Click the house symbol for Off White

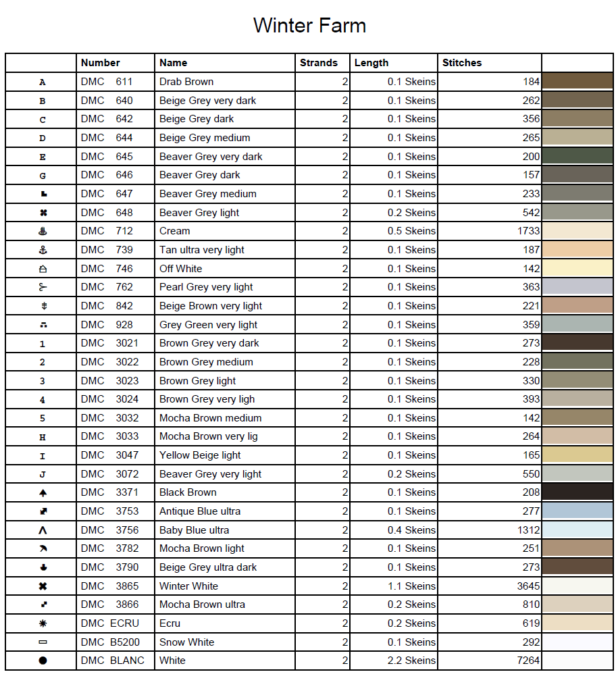43,269
